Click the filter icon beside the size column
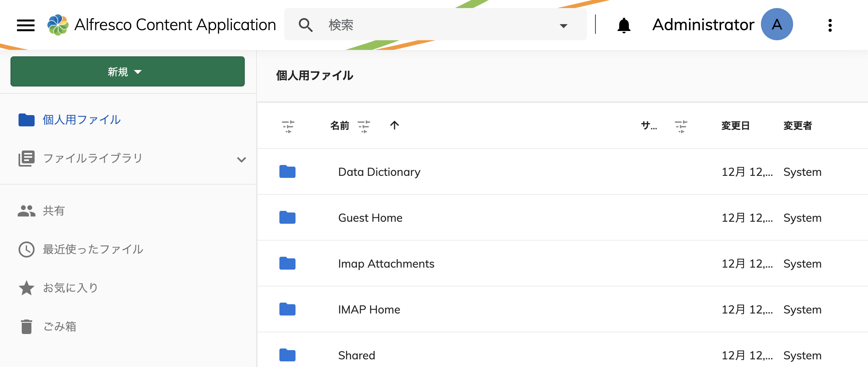Screen dimensions: 868x367 pyautogui.click(x=681, y=126)
